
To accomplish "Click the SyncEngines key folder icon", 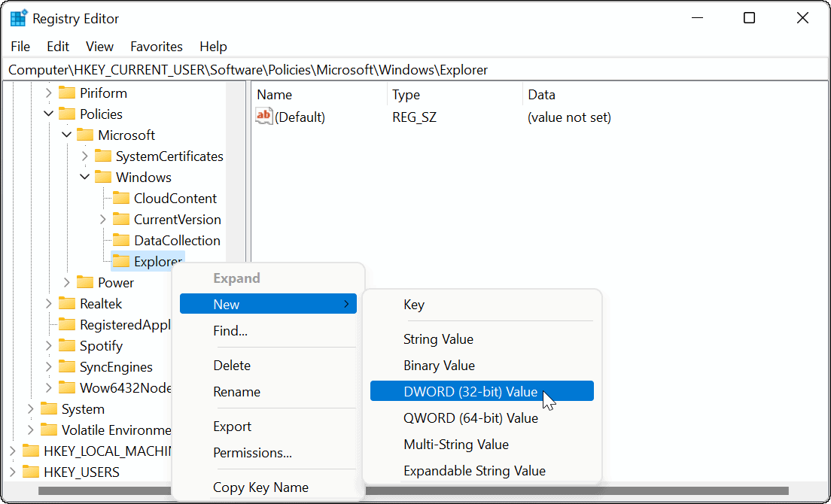I will 67,366.
